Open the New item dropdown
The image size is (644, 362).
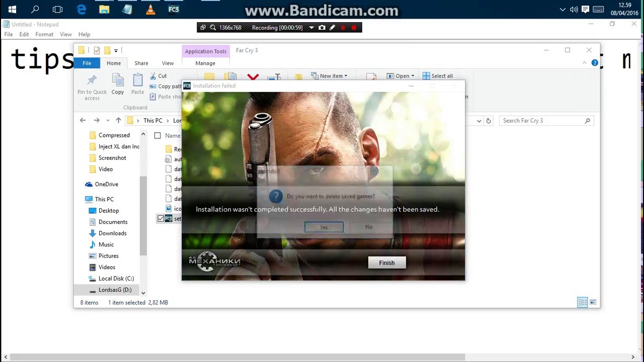pyautogui.click(x=330, y=76)
